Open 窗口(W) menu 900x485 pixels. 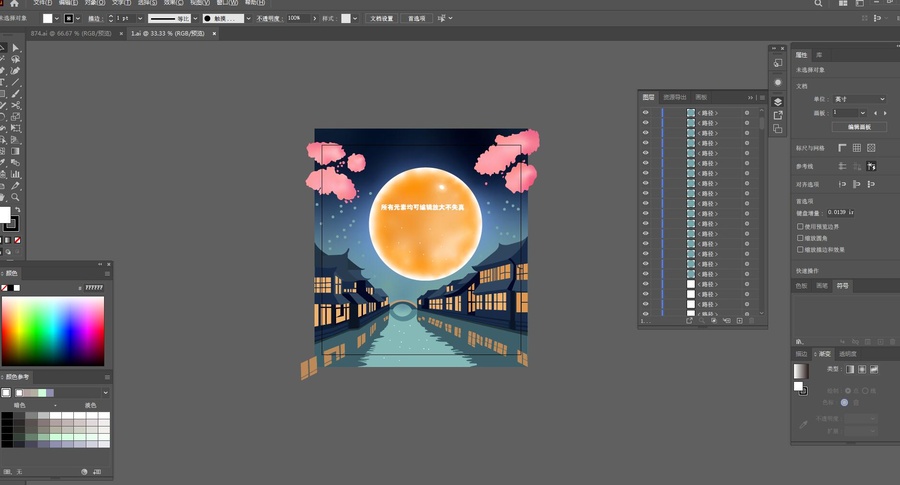point(227,3)
